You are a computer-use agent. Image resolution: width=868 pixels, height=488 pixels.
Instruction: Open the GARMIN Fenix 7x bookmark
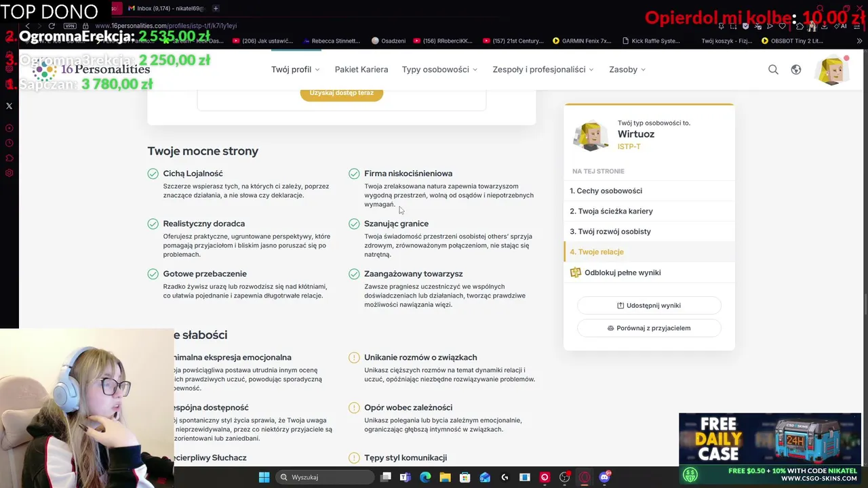coord(582,41)
